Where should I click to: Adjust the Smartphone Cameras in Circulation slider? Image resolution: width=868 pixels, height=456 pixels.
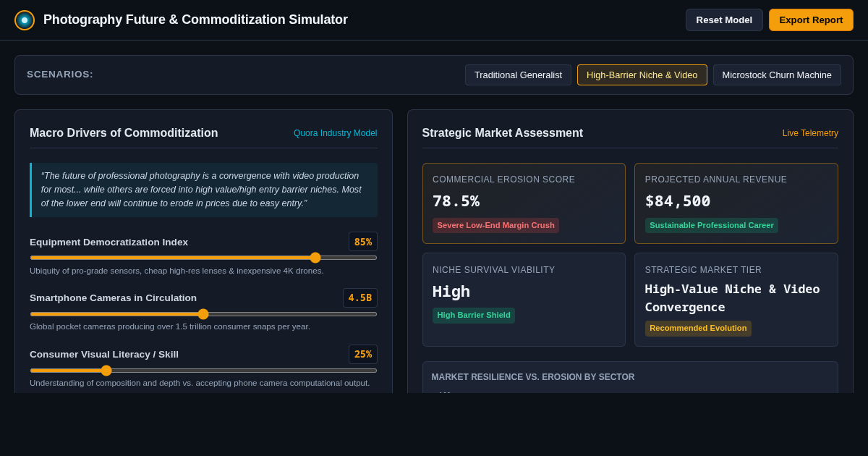(203, 314)
